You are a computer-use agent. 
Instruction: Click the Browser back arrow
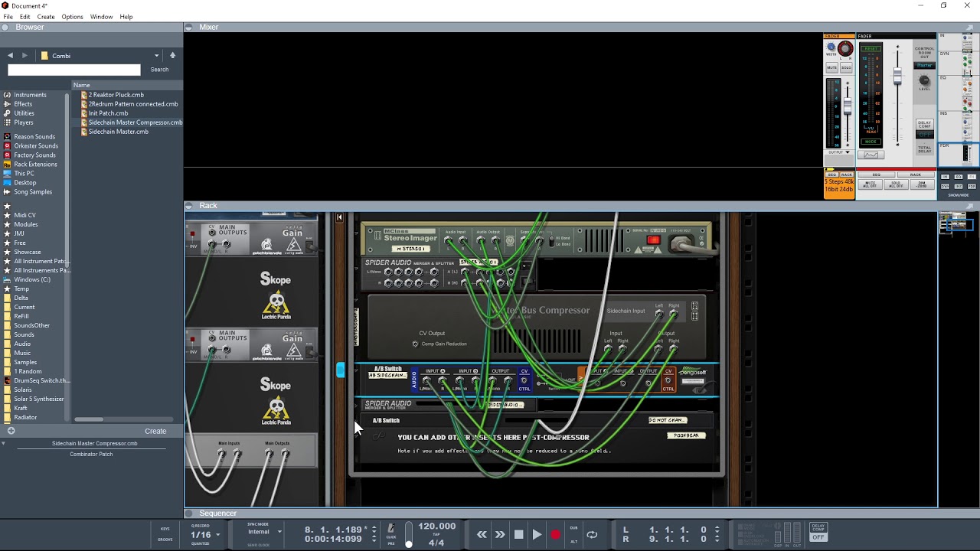pos(10,56)
